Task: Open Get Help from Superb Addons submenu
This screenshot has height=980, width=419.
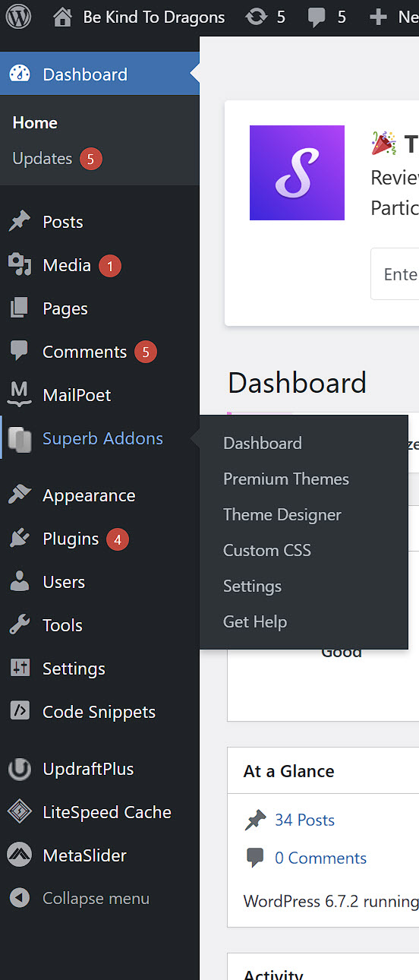Action: 255,622
